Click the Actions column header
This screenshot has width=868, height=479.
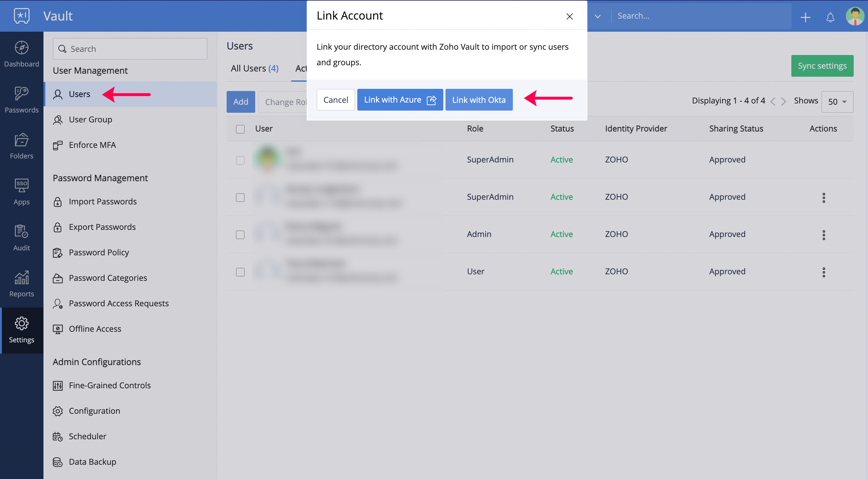823,128
